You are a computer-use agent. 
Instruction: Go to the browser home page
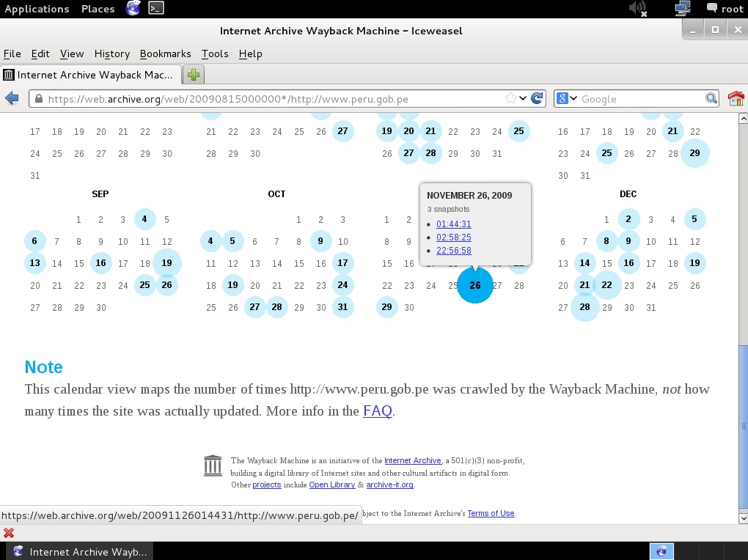(735, 99)
